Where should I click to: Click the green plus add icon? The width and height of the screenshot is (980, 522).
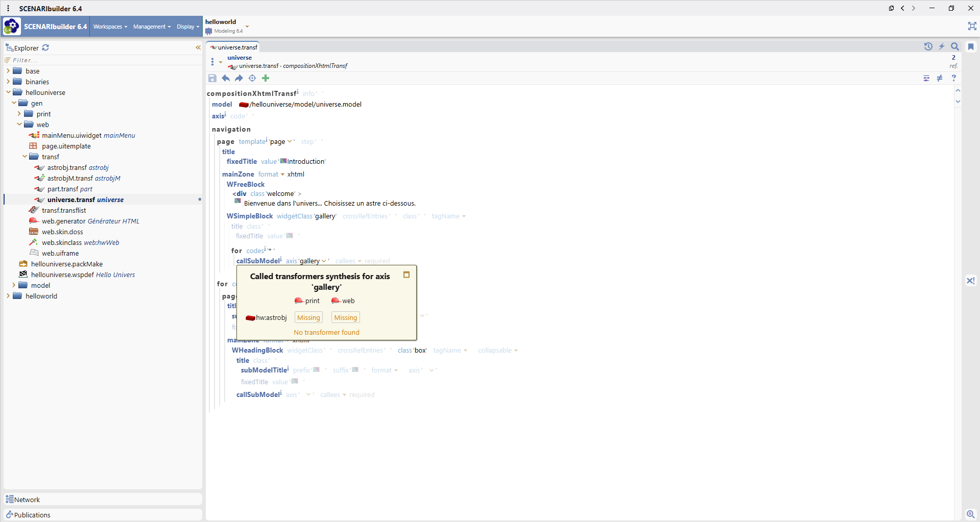(266, 78)
